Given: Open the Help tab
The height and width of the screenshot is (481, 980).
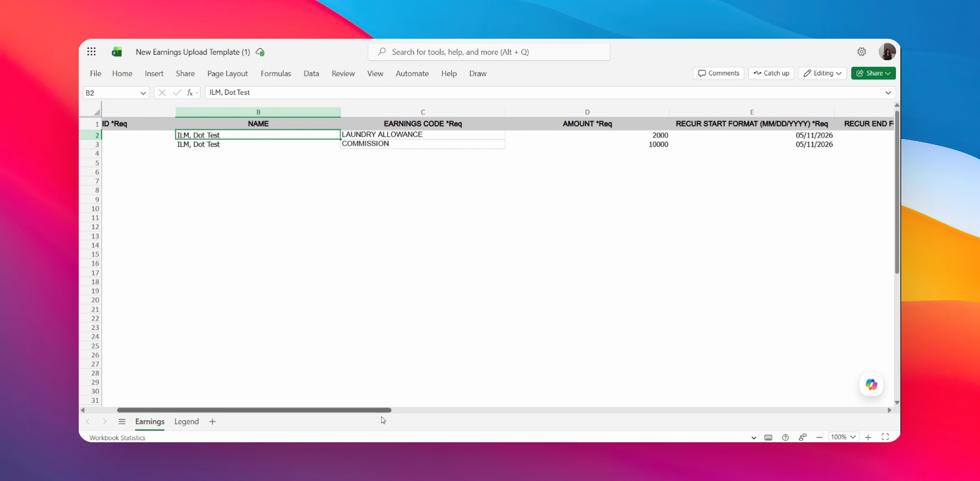Looking at the screenshot, I should point(449,73).
